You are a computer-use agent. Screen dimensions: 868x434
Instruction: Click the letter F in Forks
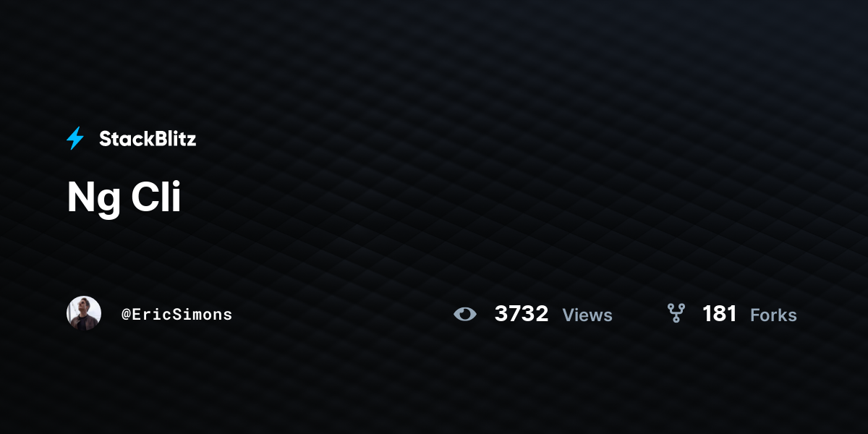(x=755, y=315)
